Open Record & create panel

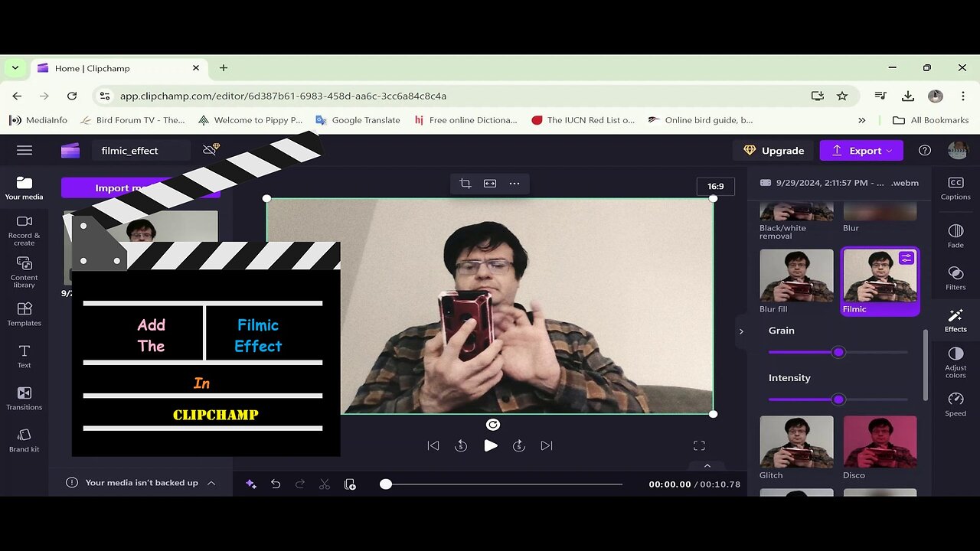(x=24, y=229)
